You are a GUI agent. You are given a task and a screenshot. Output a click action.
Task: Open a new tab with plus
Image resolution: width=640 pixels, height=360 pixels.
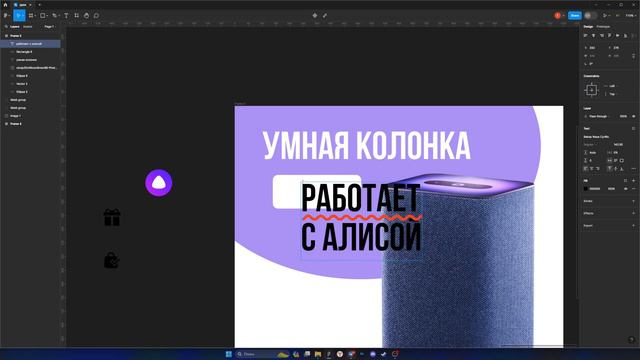tap(40, 4)
